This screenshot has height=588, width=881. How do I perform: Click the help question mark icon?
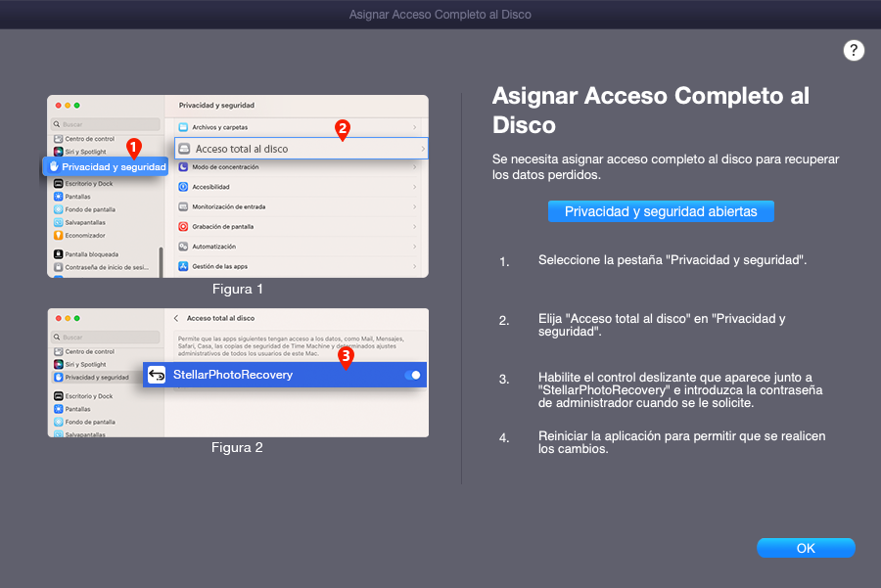854,51
